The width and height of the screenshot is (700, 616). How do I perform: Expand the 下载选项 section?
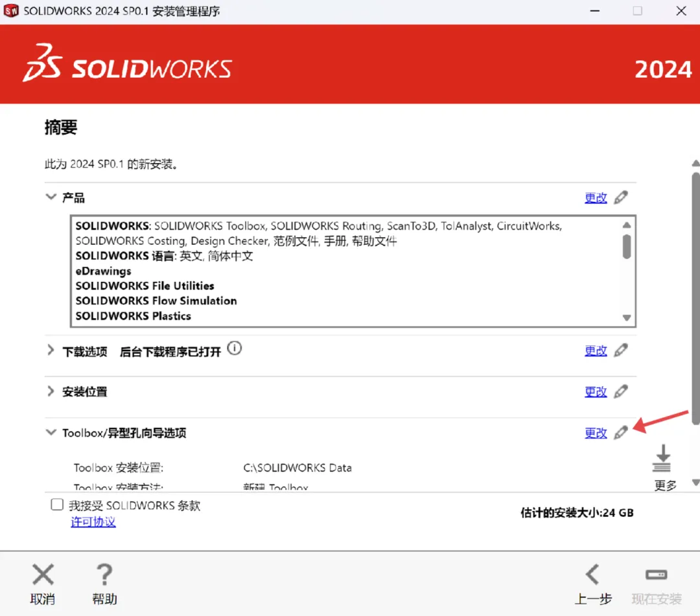(x=51, y=350)
